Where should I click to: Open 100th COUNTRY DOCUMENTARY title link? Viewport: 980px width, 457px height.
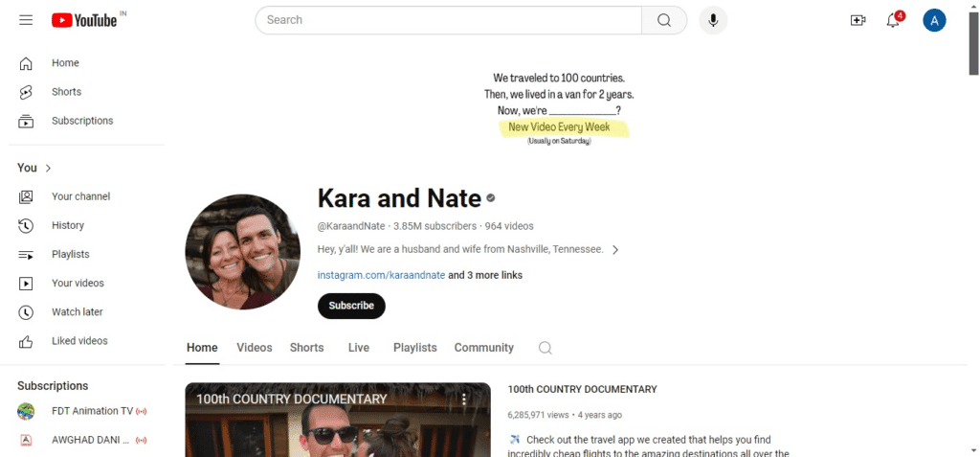coord(582,389)
